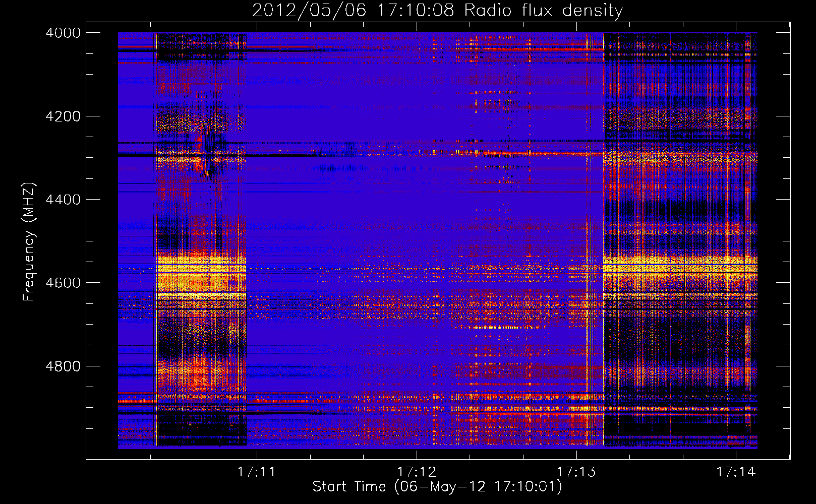This screenshot has width=816, height=504.
Task: Click the 17:14 time axis label
Action: [x=736, y=472]
